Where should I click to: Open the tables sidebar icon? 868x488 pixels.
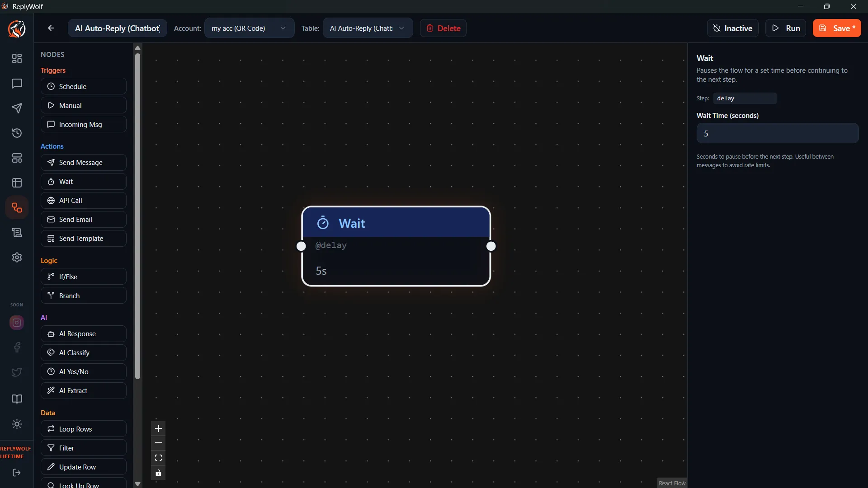(x=17, y=183)
